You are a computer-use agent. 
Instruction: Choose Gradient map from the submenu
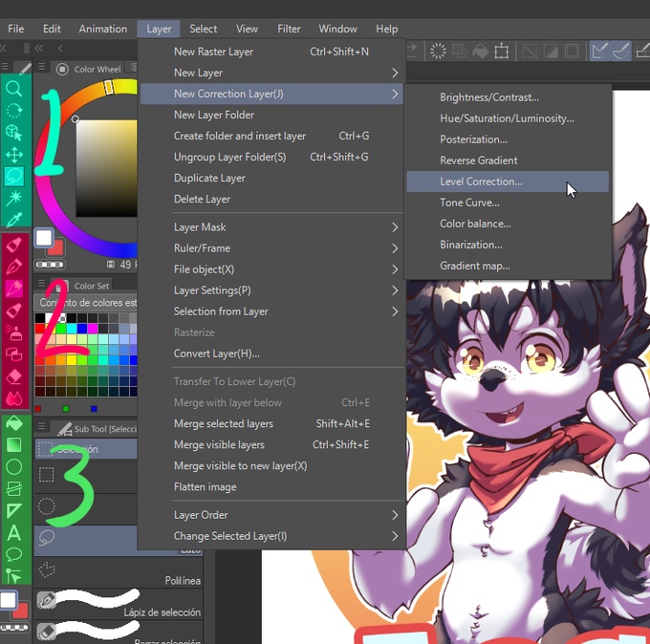coord(508,266)
